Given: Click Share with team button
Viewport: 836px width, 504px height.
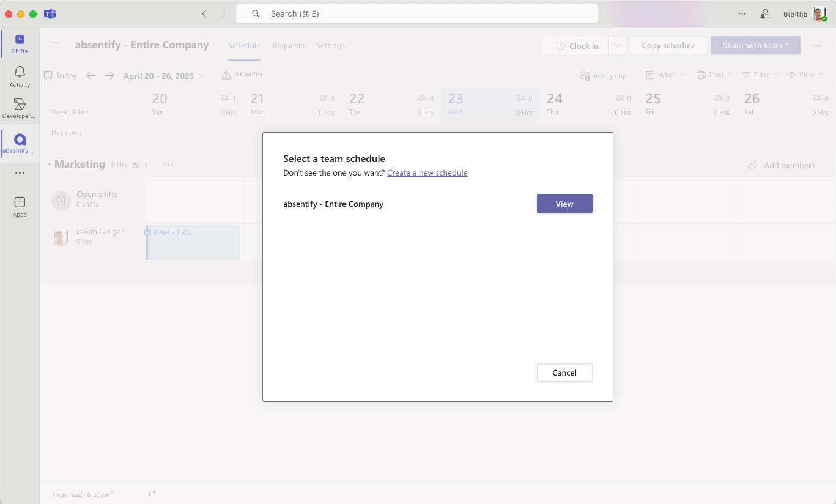Looking at the screenshot, I should (x=755, y=45).
